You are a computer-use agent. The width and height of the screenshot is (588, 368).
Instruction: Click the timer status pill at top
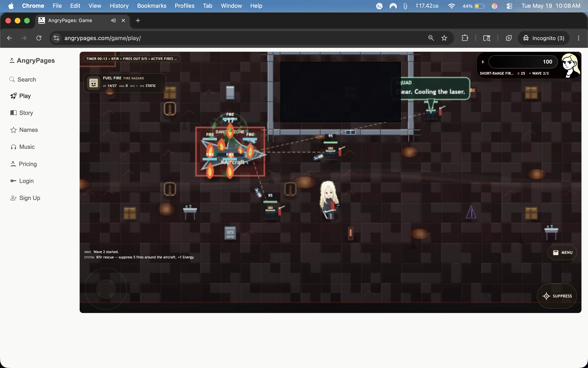click(132, 59)
